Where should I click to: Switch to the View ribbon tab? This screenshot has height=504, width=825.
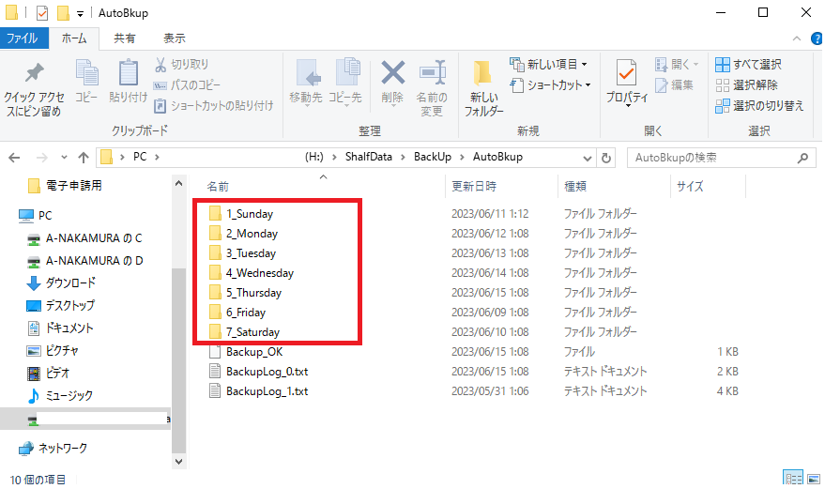tap(175, 38)
